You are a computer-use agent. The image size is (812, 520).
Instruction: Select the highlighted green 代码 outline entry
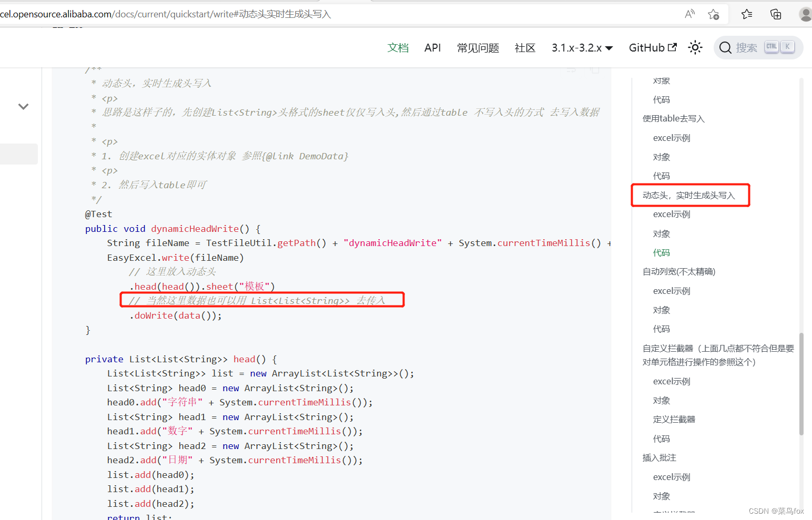pos(662,253)
